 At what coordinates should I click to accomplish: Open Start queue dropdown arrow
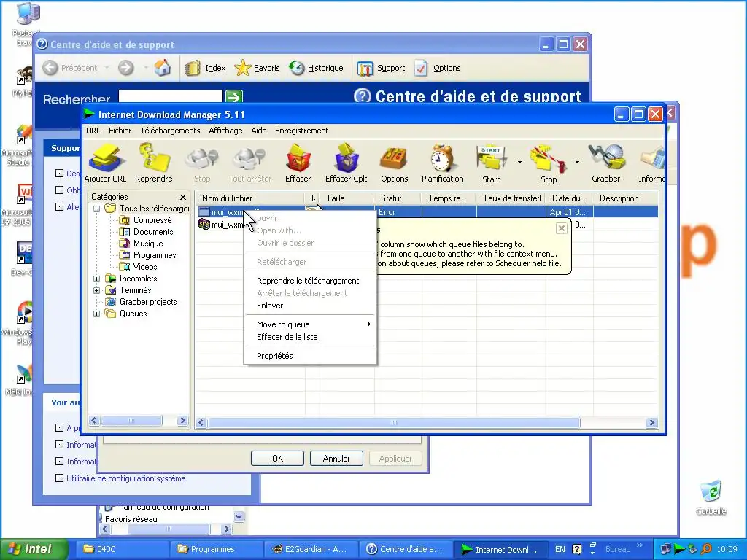point(519,163)
